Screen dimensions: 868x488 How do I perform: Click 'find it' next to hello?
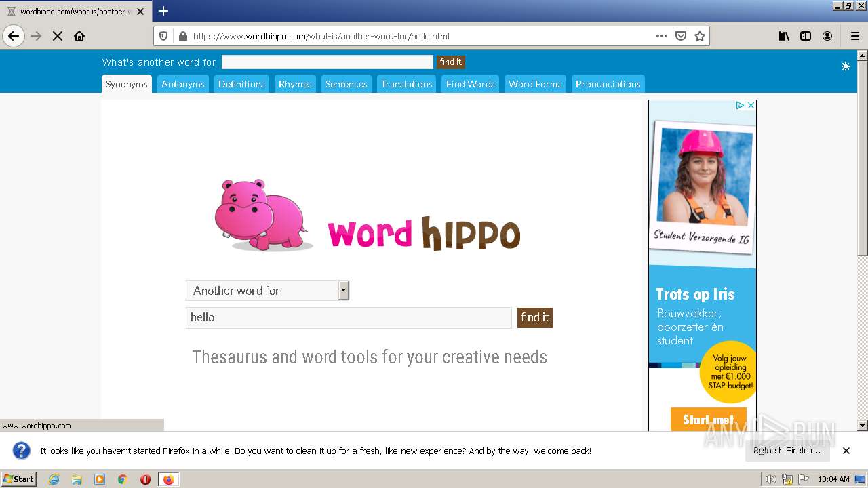click(535, 318)
